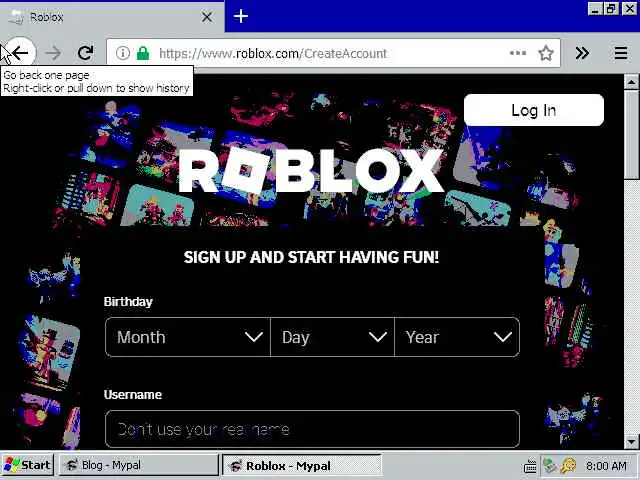Show more toolbar tools overflow chevron
640x480 pixels.
[582, 53]
